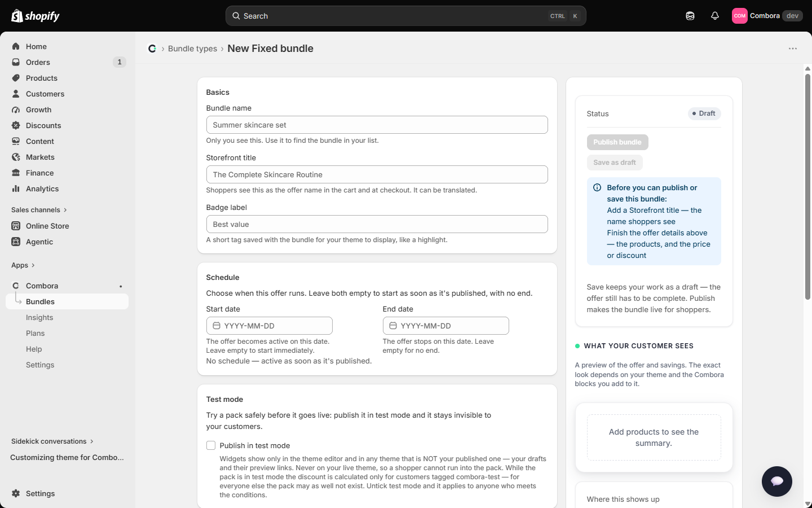Click the Bundle name input field
This screenshot has height=508, width=812.
click(377, 125)
